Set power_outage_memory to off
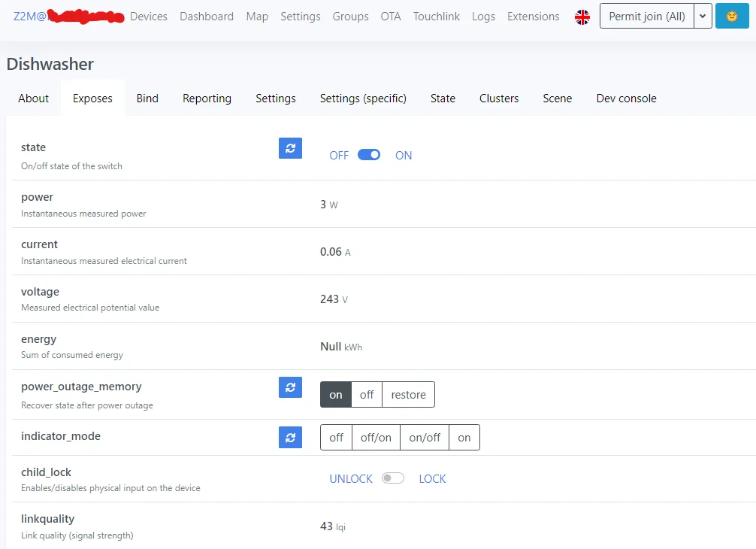Screen dimensions: 756x549 (x=367, y=395)
